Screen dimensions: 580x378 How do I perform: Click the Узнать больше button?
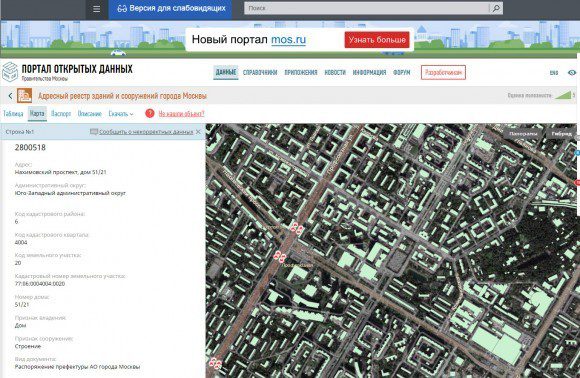point(377,40)
